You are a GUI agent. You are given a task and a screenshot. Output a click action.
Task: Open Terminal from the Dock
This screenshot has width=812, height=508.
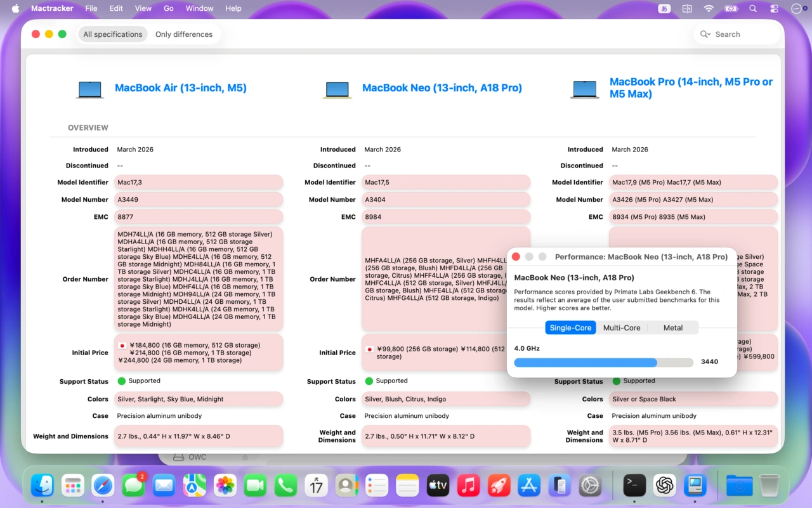(x=633, y=485)
